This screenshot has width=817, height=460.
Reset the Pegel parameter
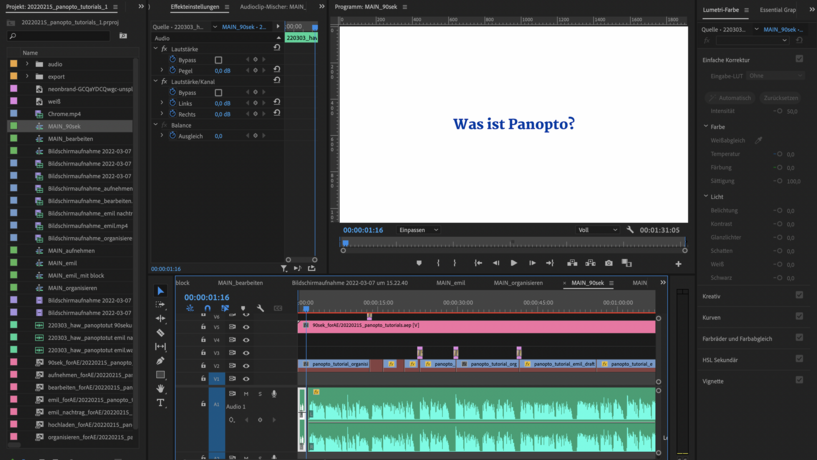(277, 69)
